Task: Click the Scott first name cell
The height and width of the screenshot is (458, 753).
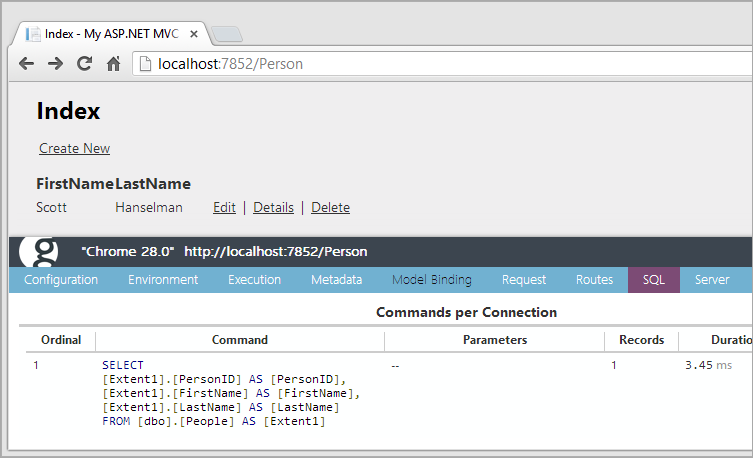Action: click(x=51, y=207)
